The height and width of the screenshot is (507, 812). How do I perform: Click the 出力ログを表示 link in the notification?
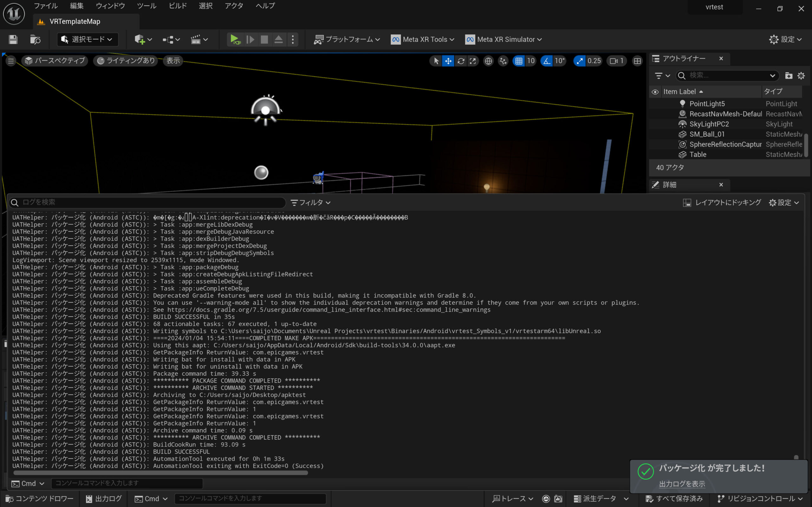tap(682, 484)
